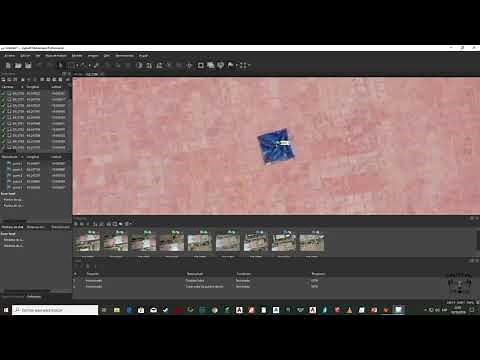Click the blue target in the ortho view

[x=276, y=146]
